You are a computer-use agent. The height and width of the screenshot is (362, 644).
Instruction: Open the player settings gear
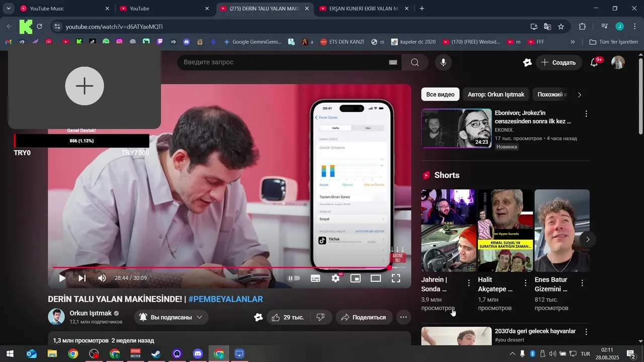[336, 278]
